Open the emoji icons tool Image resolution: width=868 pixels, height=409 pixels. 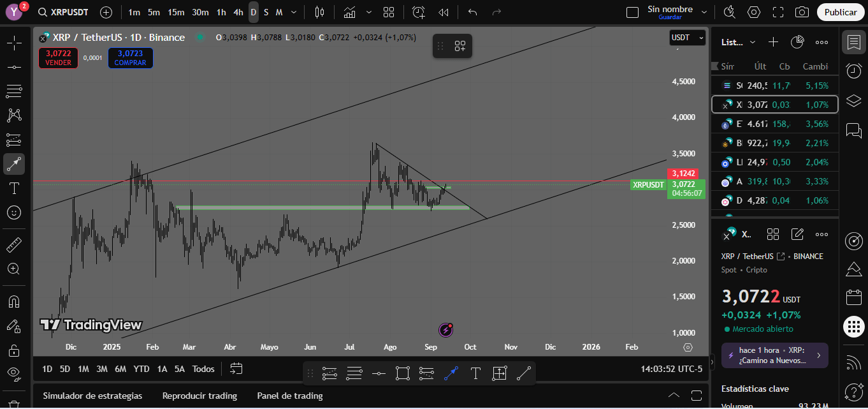coord(14,212)
